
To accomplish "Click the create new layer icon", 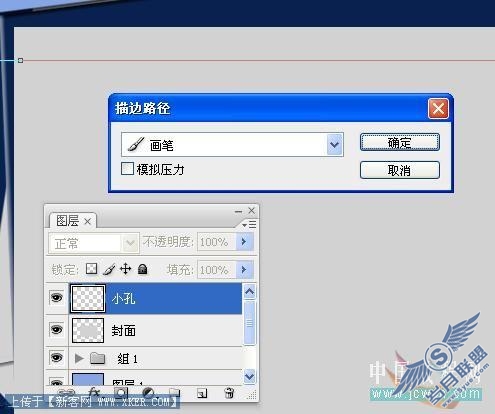I will pos(202,394).
